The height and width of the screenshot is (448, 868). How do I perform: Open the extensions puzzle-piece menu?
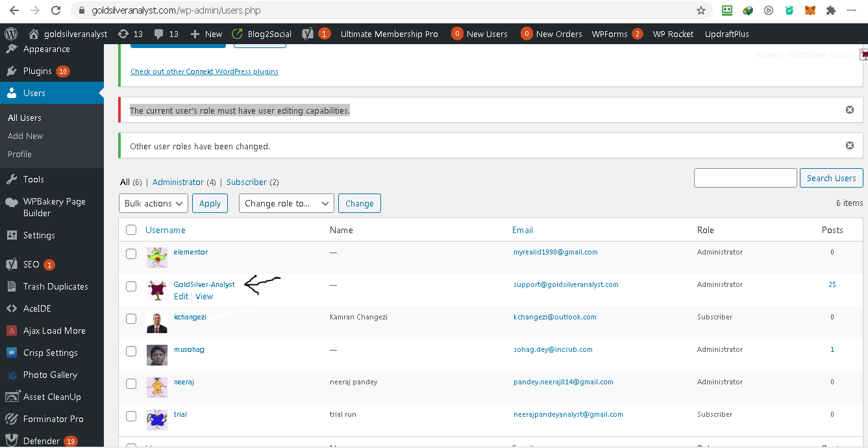point(830,10)
